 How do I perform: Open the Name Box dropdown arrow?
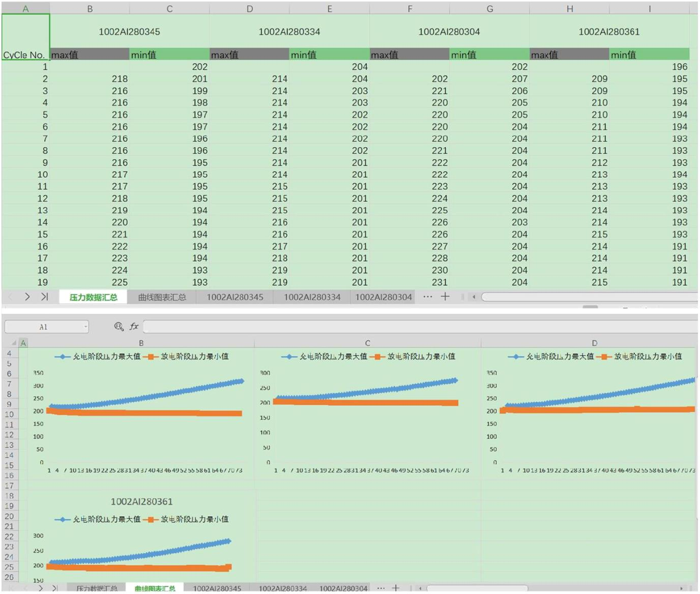coord(85,327)
